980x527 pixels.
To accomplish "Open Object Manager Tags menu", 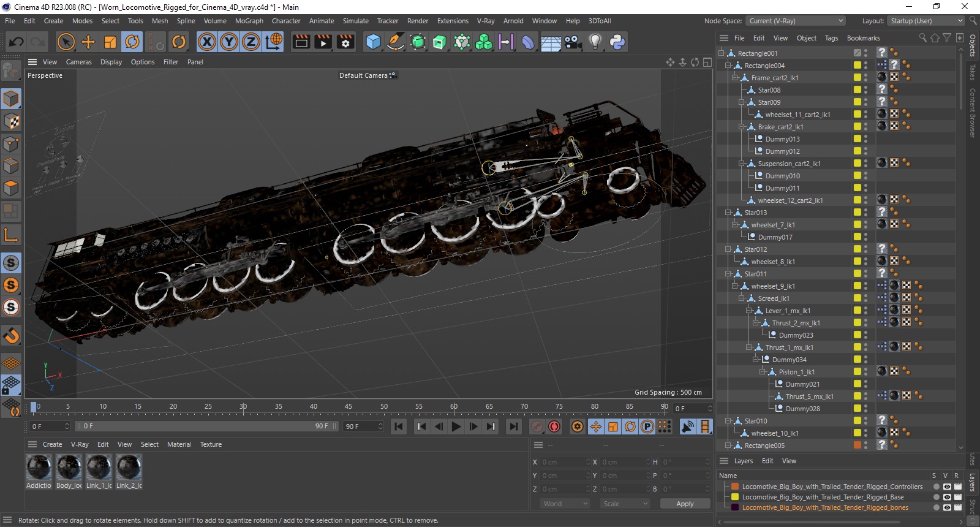I will pyautogui.click(x=831, y=38).
